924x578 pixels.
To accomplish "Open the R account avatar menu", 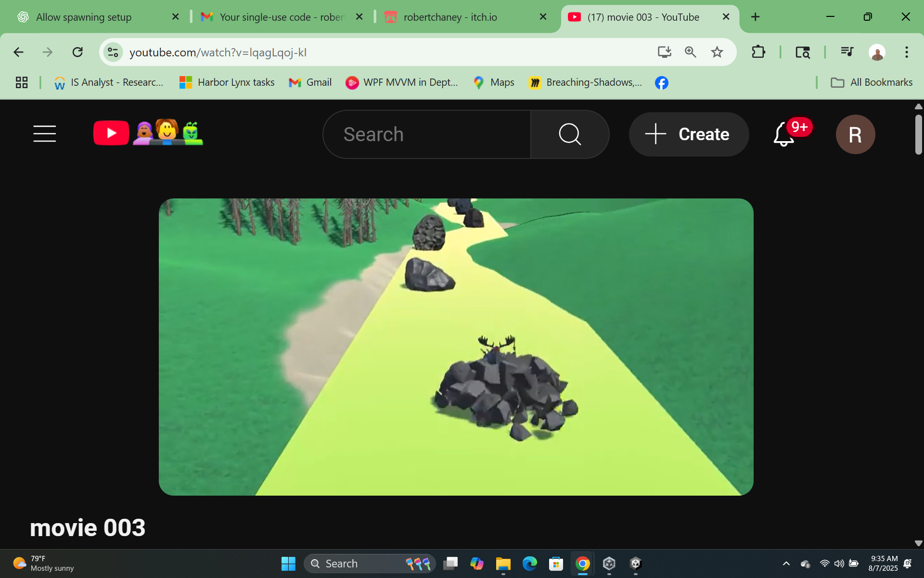I will (x=855, y=134).
